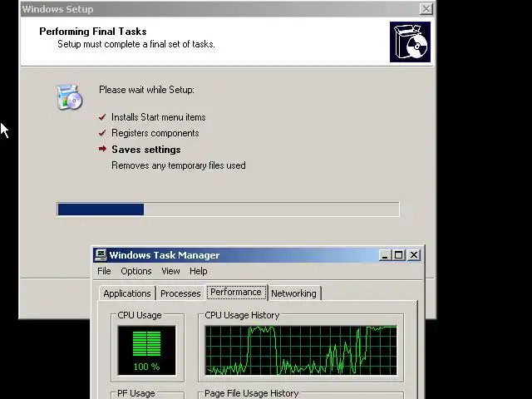Viewport: 532px width, 399px height.
Task: Select the Performance tab
Action: click(236, 292)
